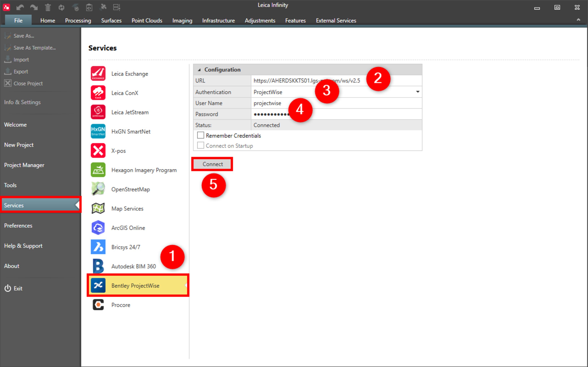Select the Autodesk BIM 360 icon
588x367 pixels.
(98, 266)
